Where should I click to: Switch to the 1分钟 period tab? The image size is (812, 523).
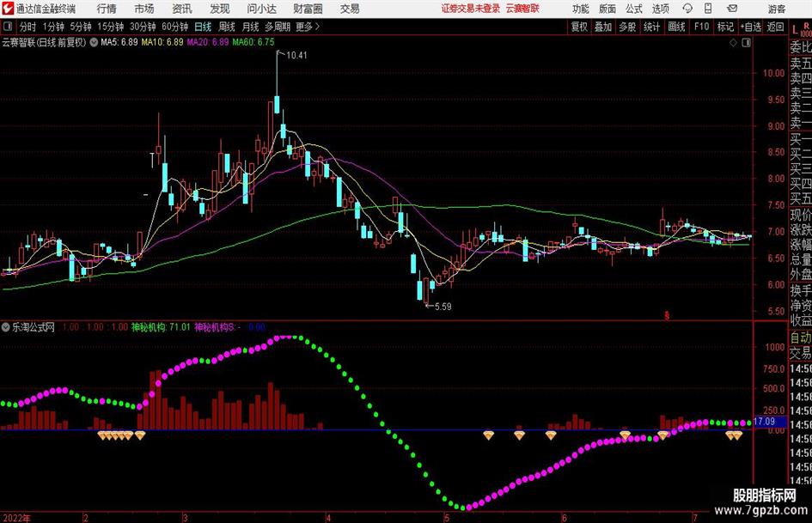point(53,27)
